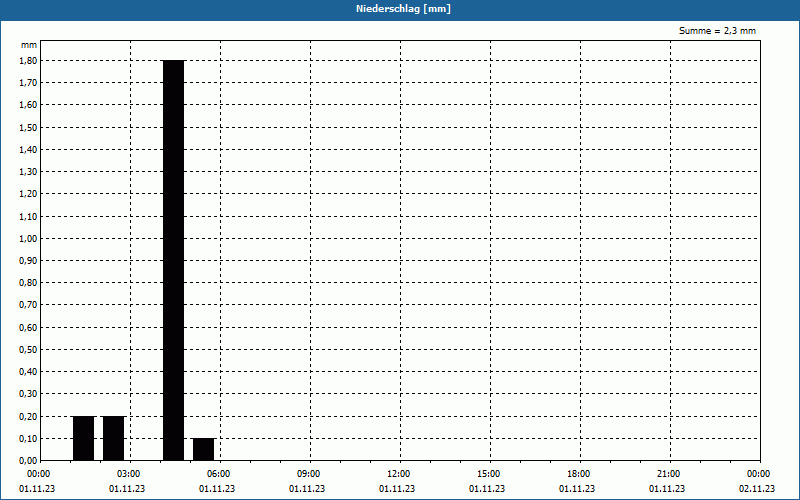Click the 02.11.23 date label
Image resolution: width=800 pixels, height=500 pixels.
coord(757,489)
